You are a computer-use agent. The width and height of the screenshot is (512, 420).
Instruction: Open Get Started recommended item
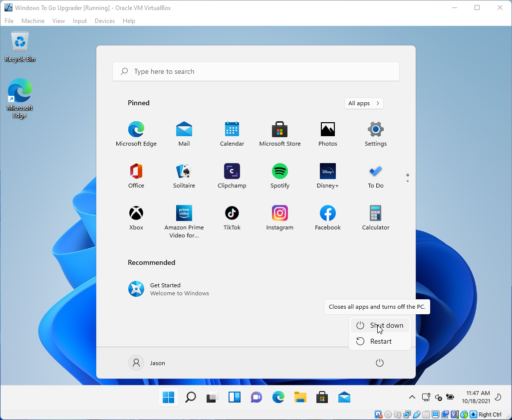pos(169,289)
